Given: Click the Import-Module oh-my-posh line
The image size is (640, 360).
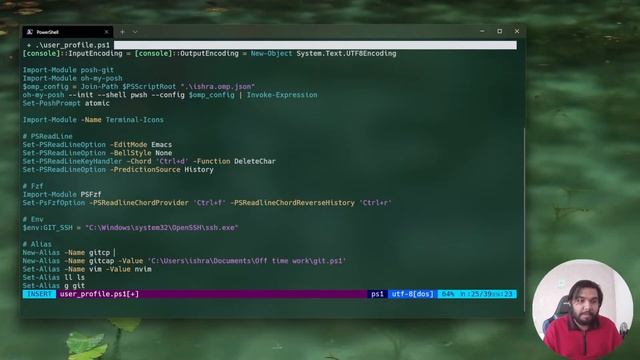Looking at the screenshot, I should [72, 78].
